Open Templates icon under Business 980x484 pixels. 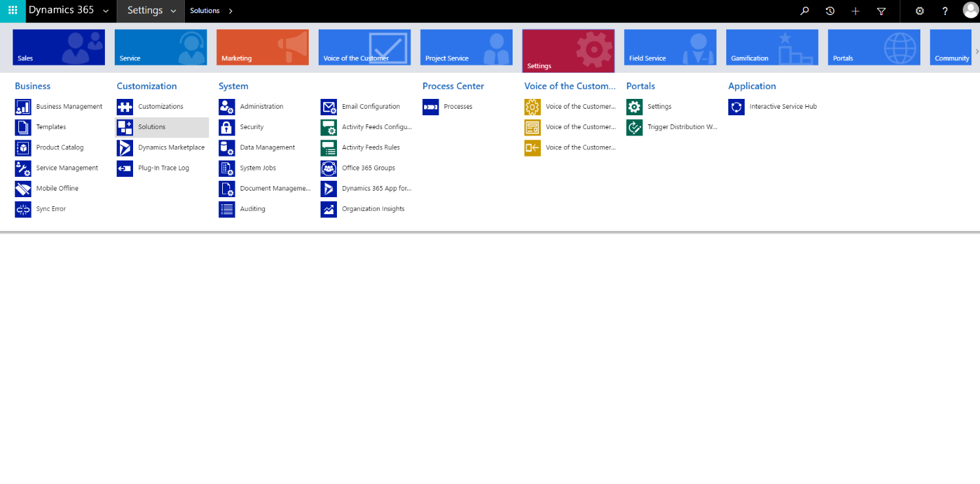pos(23,127)
